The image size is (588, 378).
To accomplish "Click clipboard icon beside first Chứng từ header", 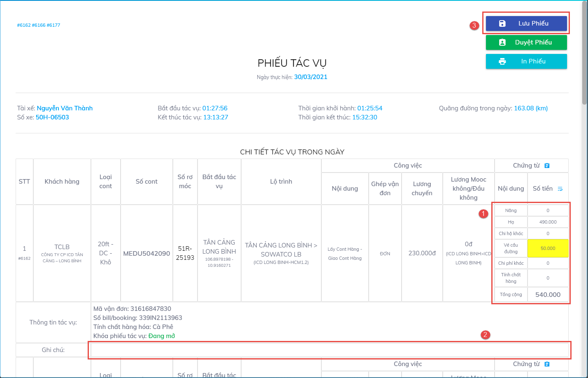I will coord(547,166).
